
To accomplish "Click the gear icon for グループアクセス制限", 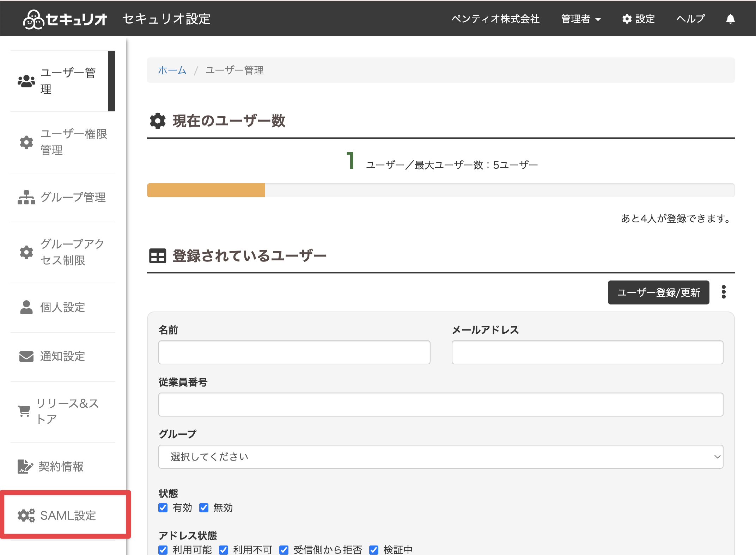I will point(26,252).
